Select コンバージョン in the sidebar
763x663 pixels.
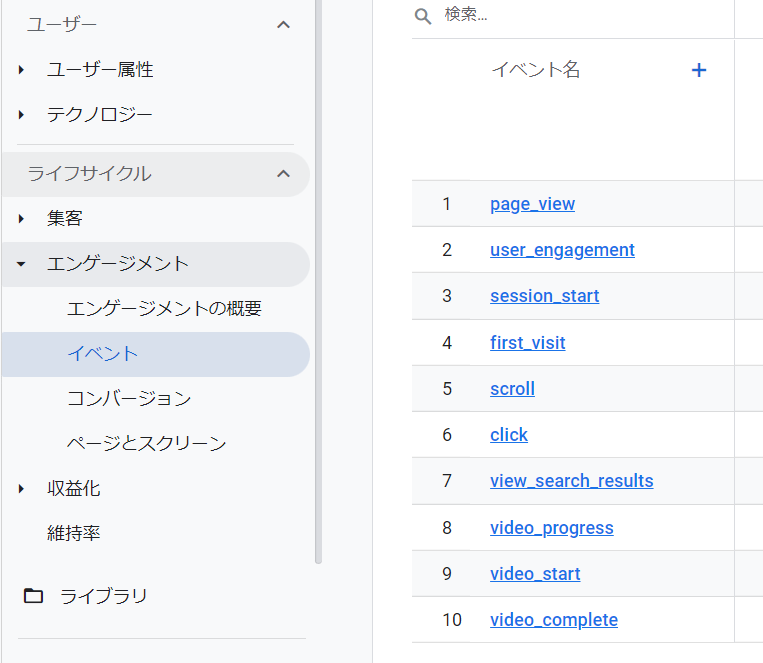coord(128,398)
